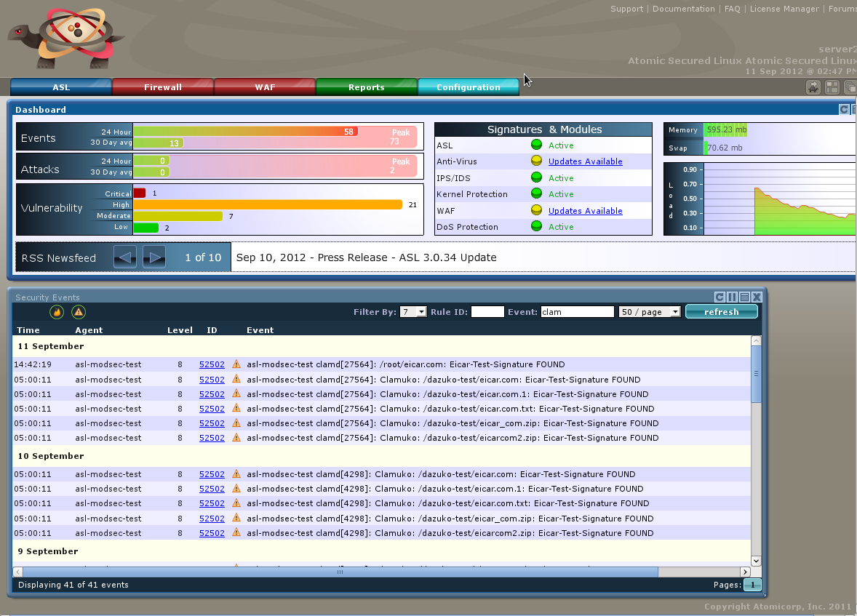Focus the Rule ID input field

point(487,311)
